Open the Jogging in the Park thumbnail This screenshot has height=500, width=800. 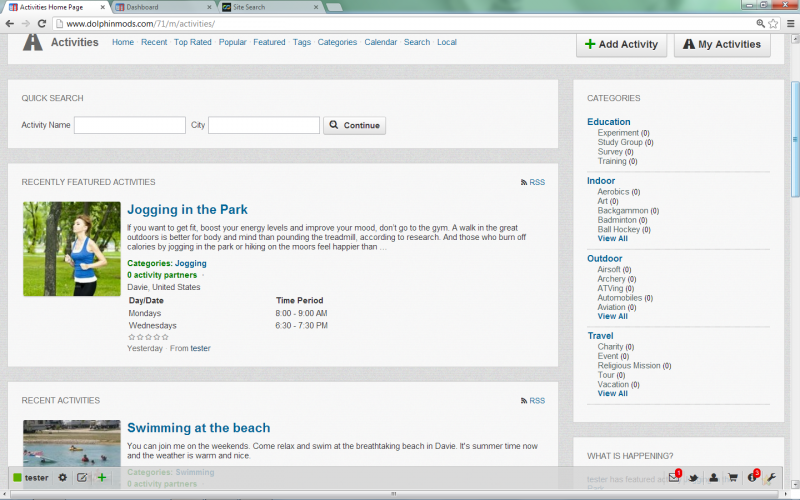(x=72, y=249)
